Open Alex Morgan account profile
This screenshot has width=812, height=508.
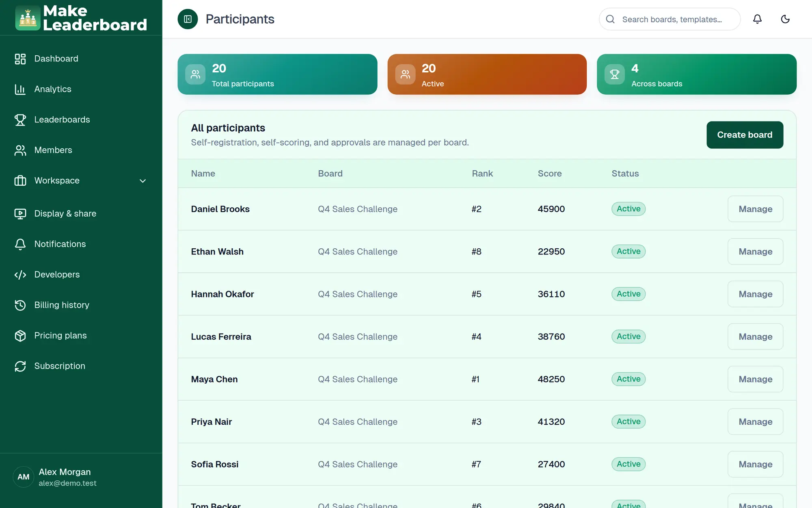coord(81,477)
